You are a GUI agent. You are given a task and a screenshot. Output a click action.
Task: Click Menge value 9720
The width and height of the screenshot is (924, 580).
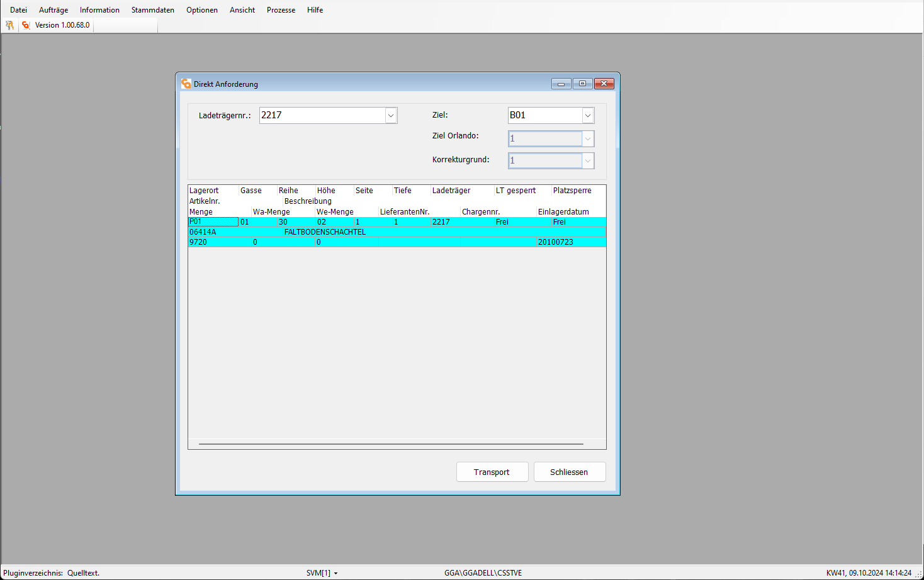pos(198,242)
